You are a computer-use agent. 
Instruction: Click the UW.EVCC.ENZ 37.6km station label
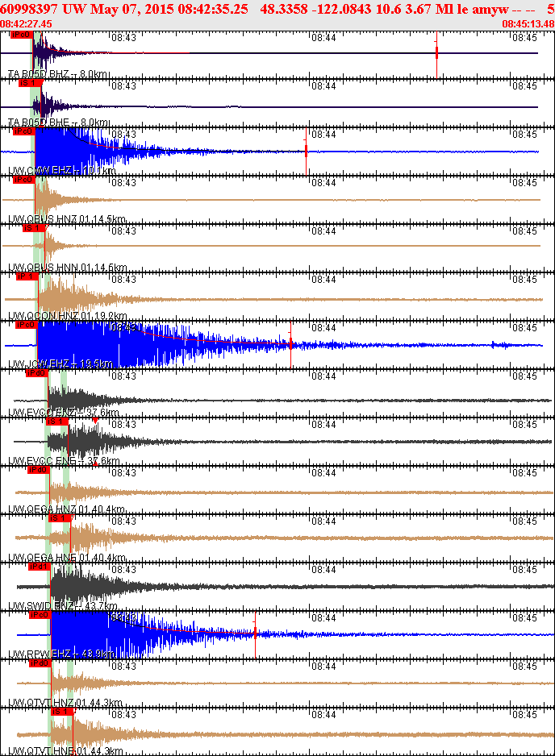(64, 413)
